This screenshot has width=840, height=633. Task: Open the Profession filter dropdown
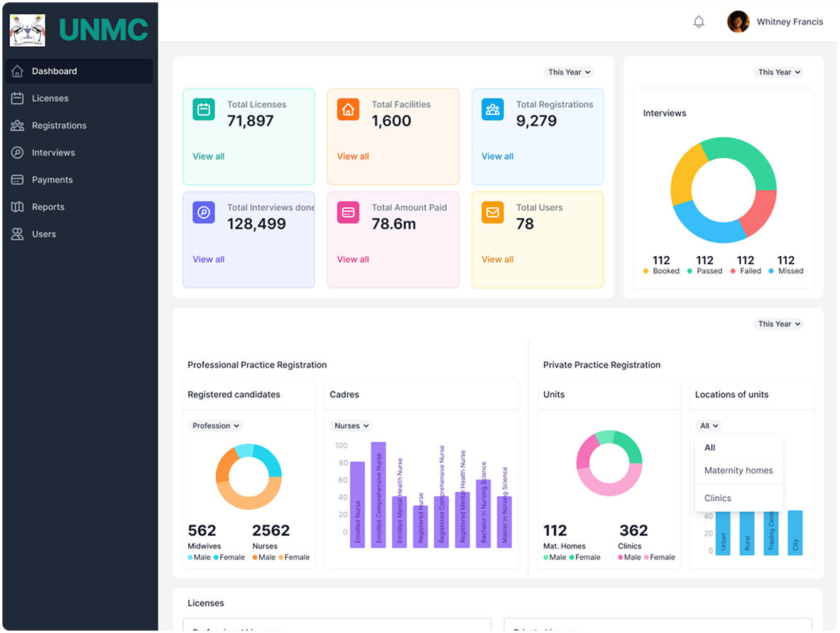coord(216,426)
